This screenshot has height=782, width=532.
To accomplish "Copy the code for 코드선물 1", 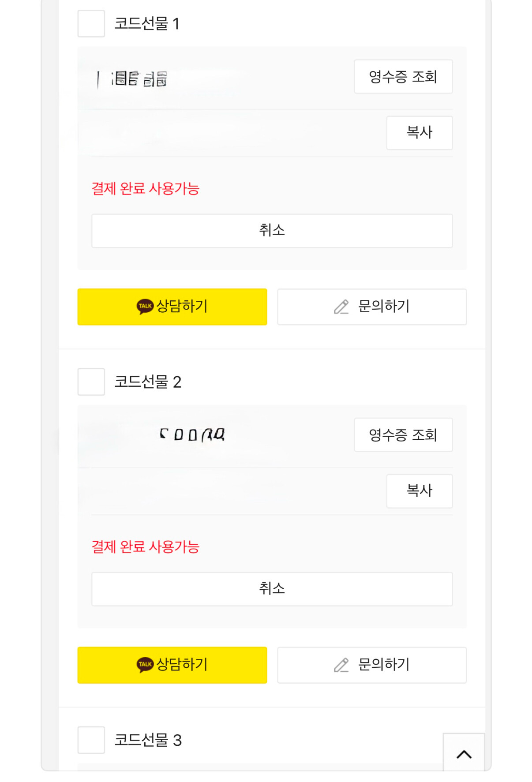I will pyautogui.click(x=419, y=133).
